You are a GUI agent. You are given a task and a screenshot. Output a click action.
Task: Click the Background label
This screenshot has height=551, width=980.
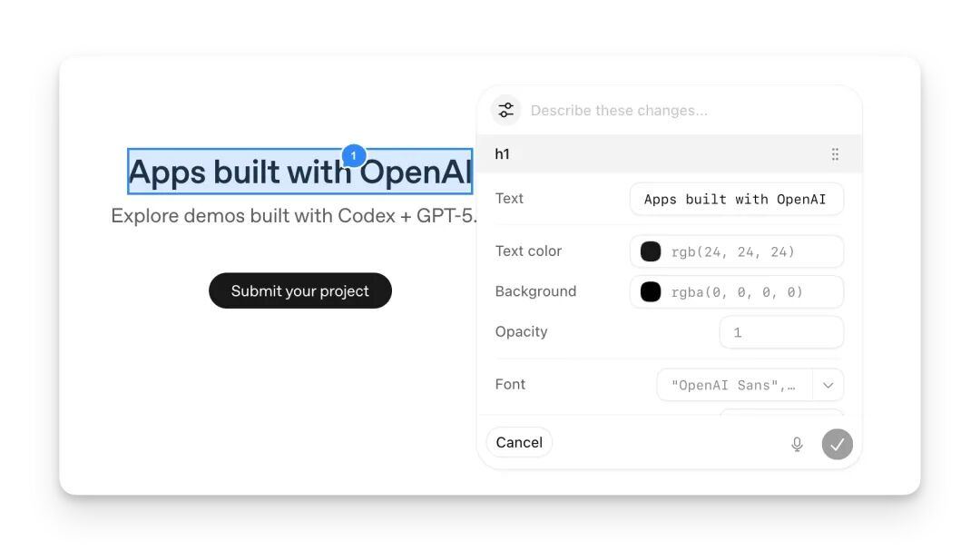pos(535,291)
